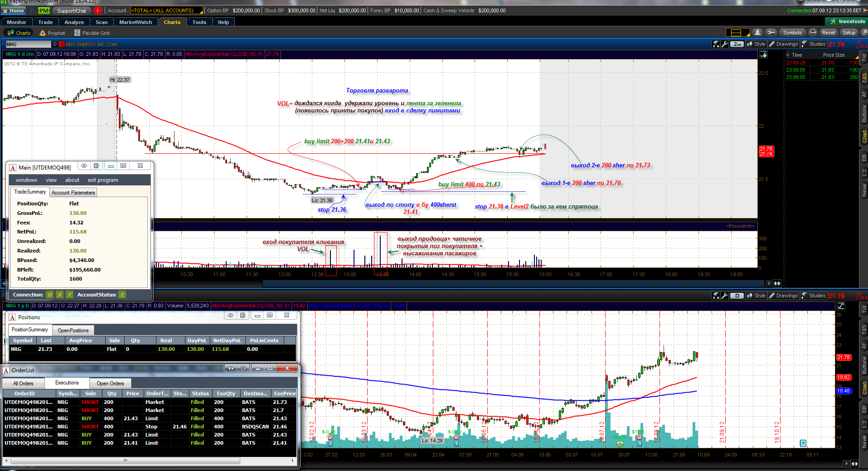Click the Symbols button
Image resolution: width=868 pixels, height=471 pixels.
tap(792, 33)
